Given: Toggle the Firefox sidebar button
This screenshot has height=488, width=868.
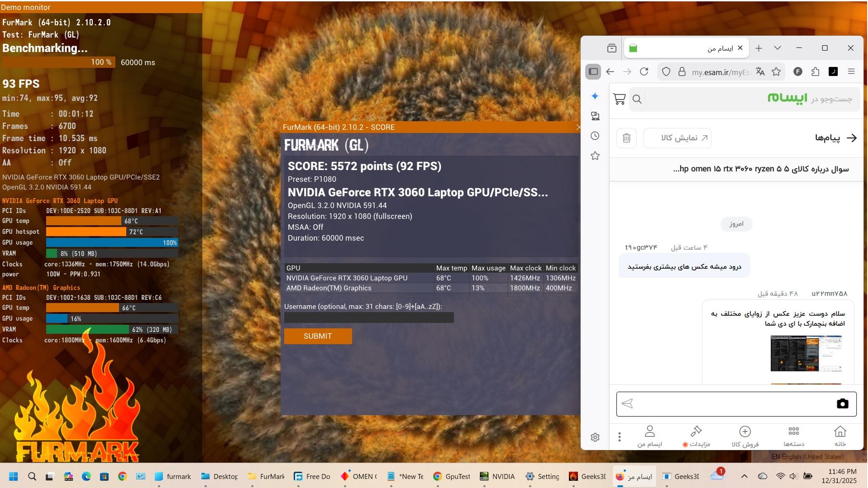Looking at the screenshot, I should 593,71.
